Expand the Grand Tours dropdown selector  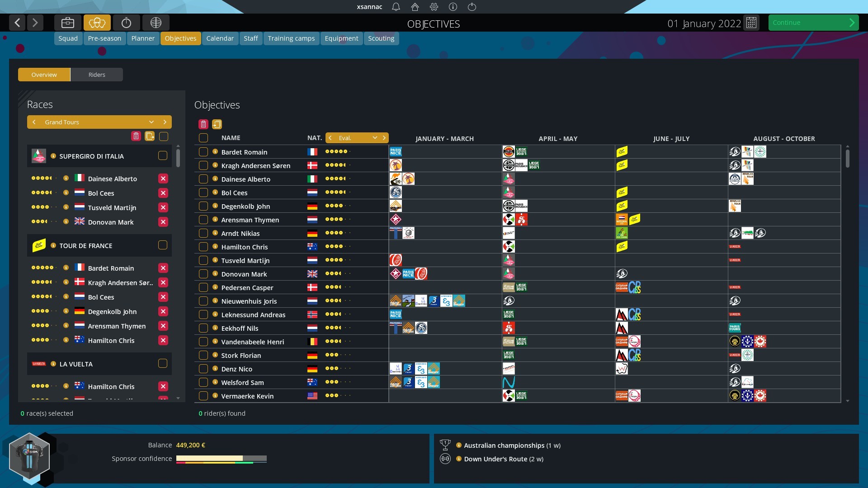tap(151, 122)
